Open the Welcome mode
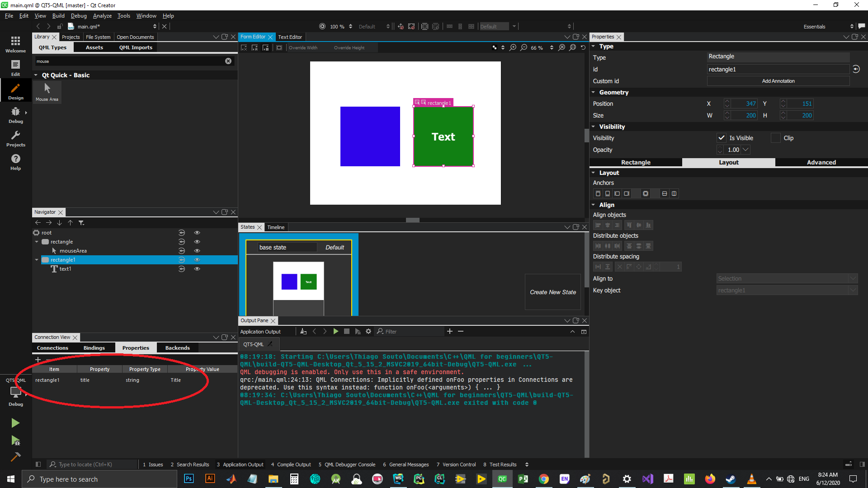This screenshot has height=488, width=868. [15, 44]
